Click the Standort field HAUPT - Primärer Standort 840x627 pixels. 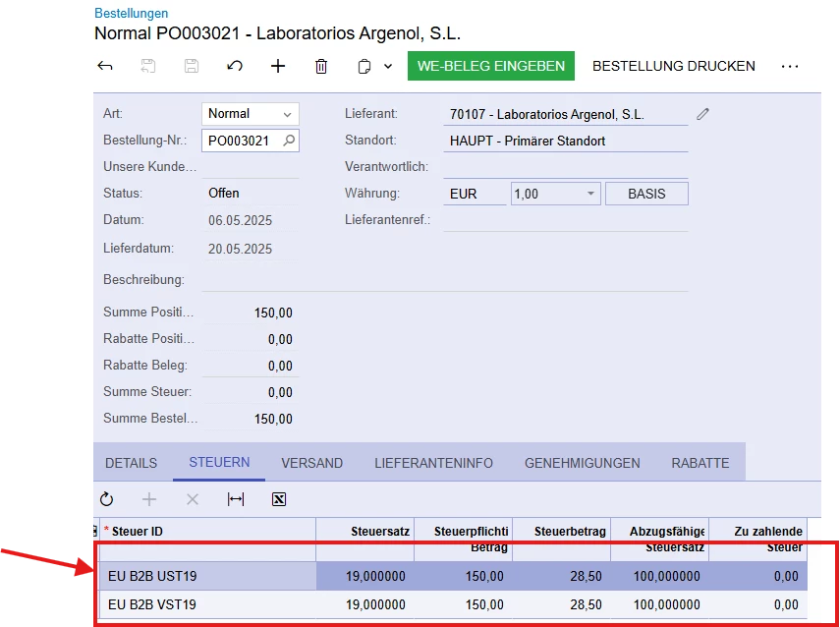click(x=566, y=141)
